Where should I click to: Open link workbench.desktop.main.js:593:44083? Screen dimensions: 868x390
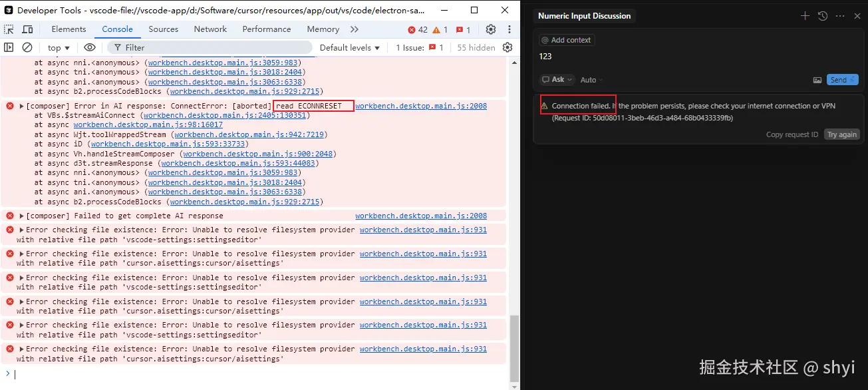[238, 163]
